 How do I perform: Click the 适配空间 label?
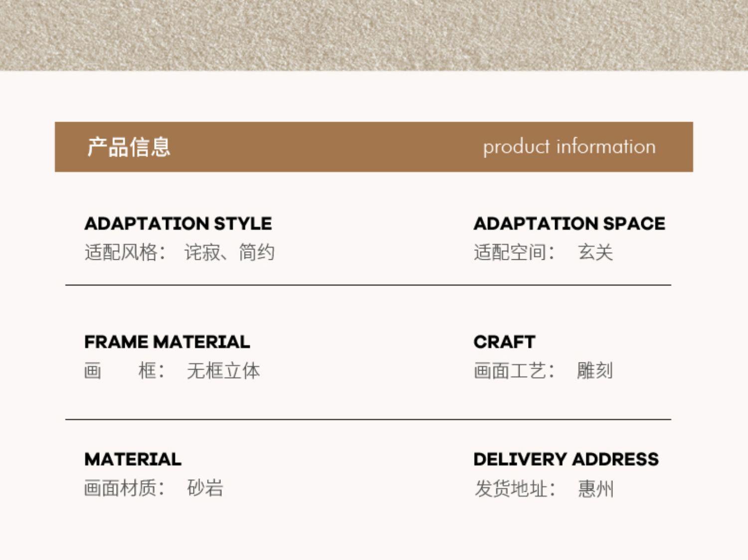pos(513,252)
